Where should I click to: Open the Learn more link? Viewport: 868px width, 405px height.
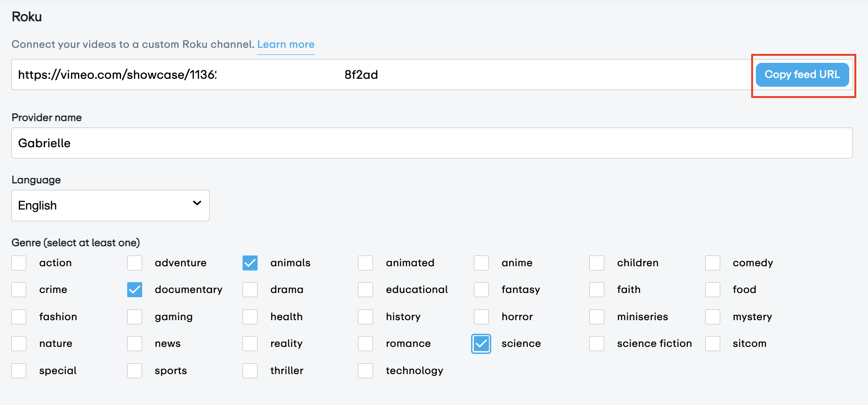pos(286,45)
